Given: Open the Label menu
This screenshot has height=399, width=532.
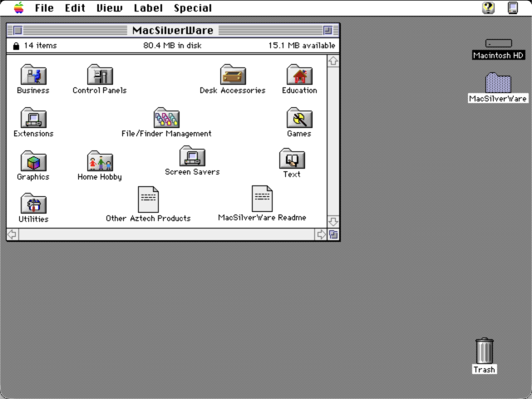Looking at the screenshot, I should pyautogui.click(x=148, y=7).
